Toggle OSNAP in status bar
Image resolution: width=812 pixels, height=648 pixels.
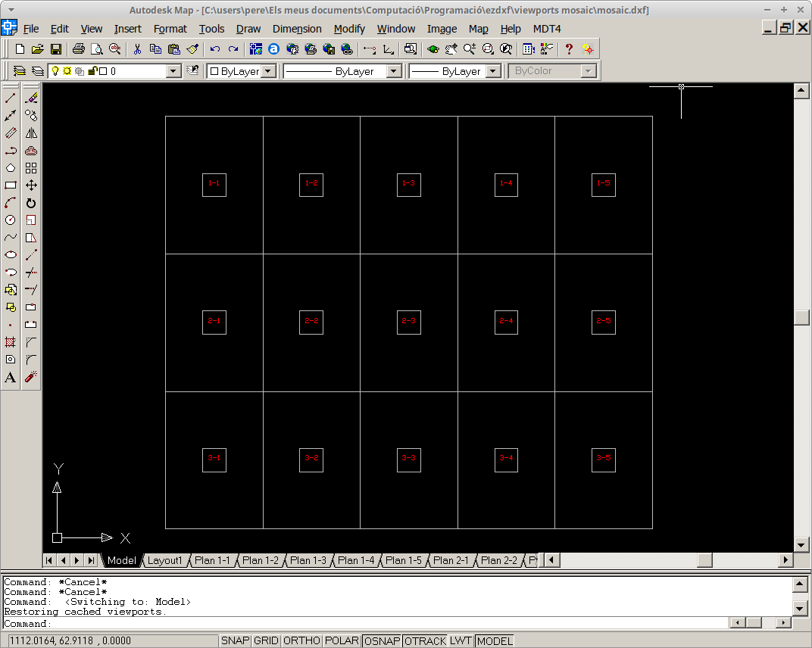click(383, 640)
